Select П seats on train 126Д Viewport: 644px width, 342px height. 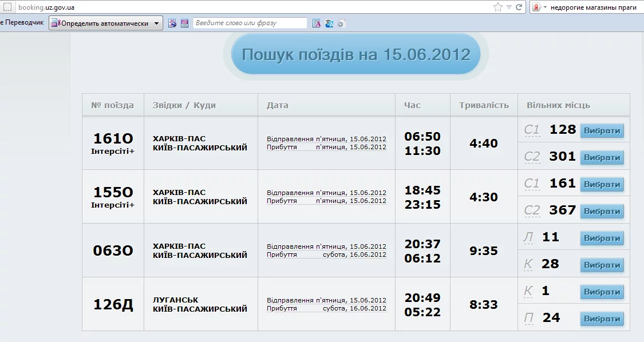click(602, 319)
